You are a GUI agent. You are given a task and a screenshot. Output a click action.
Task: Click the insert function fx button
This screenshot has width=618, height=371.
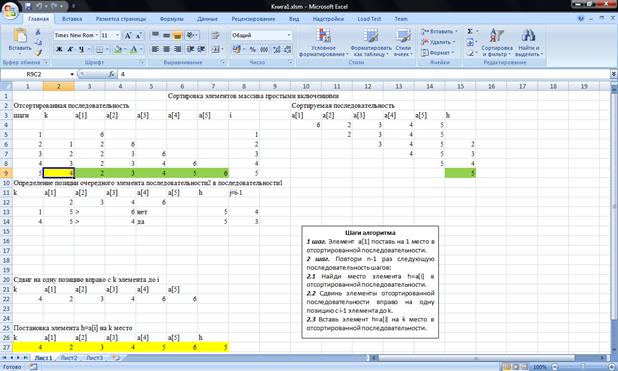112,74
